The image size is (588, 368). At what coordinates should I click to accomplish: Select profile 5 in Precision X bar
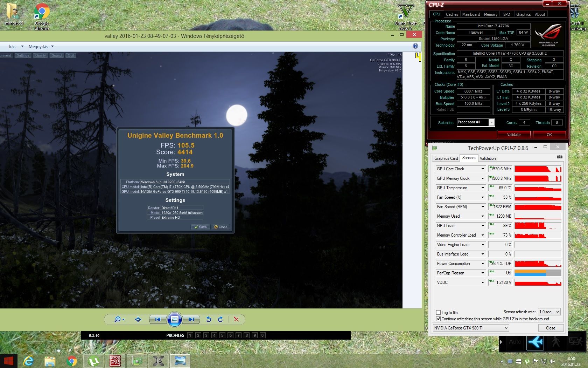point(222,335)
